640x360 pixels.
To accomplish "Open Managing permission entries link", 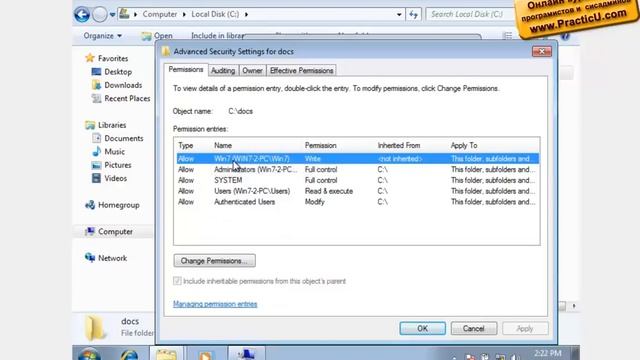I will click(x=215, y=304).
